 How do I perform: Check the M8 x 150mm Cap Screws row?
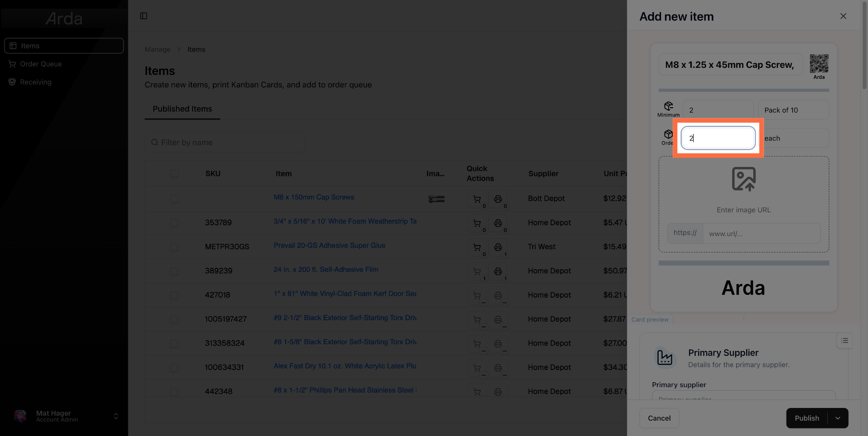(174, 199)
